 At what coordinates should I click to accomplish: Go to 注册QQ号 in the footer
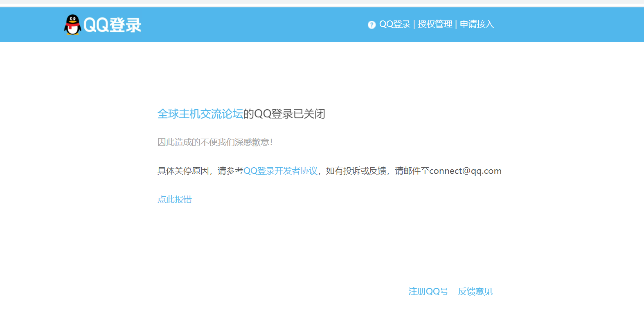[x=428, y=292]
